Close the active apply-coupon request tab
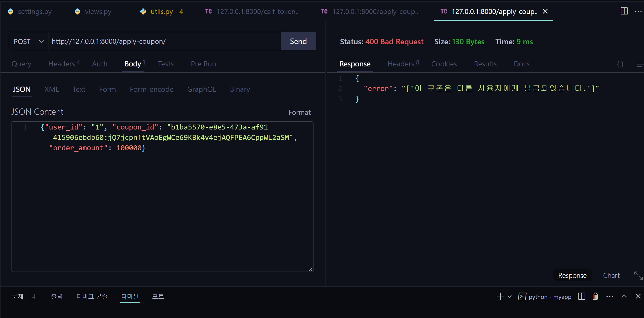 coord(545,11)
